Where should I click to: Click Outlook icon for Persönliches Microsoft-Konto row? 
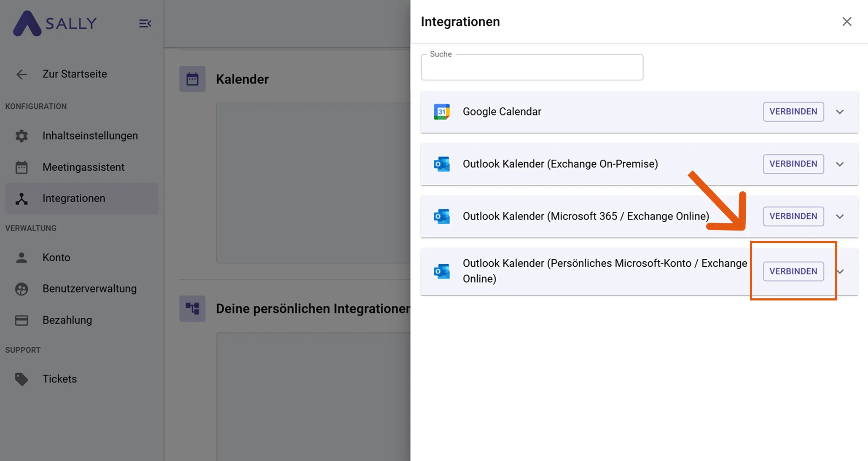(x=442, y=271)
